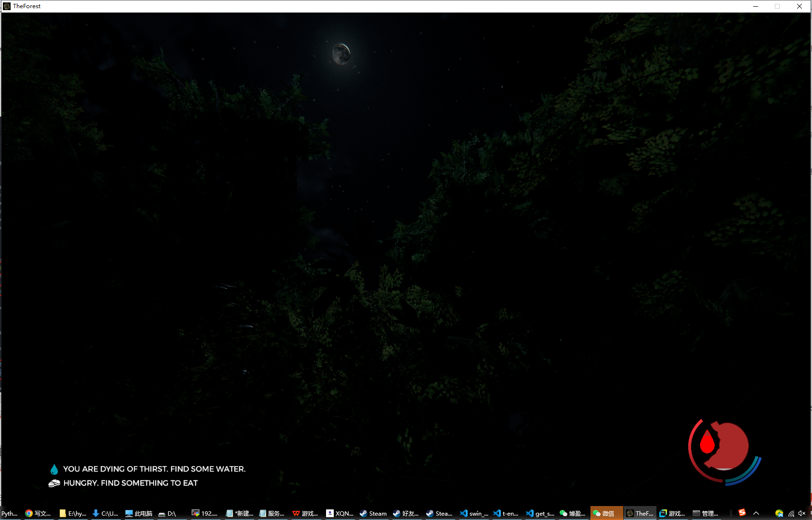Switch to the Steam taskbar window
Viewport: 812px width, 520px height.
pos(373,513)
